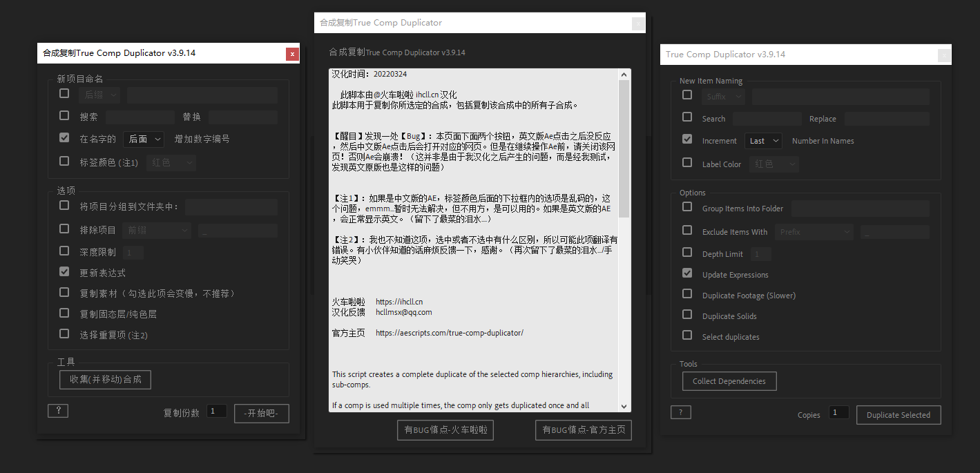
Task: Click the 汉化时间: 20220324 text line
Action: point(369,74)
